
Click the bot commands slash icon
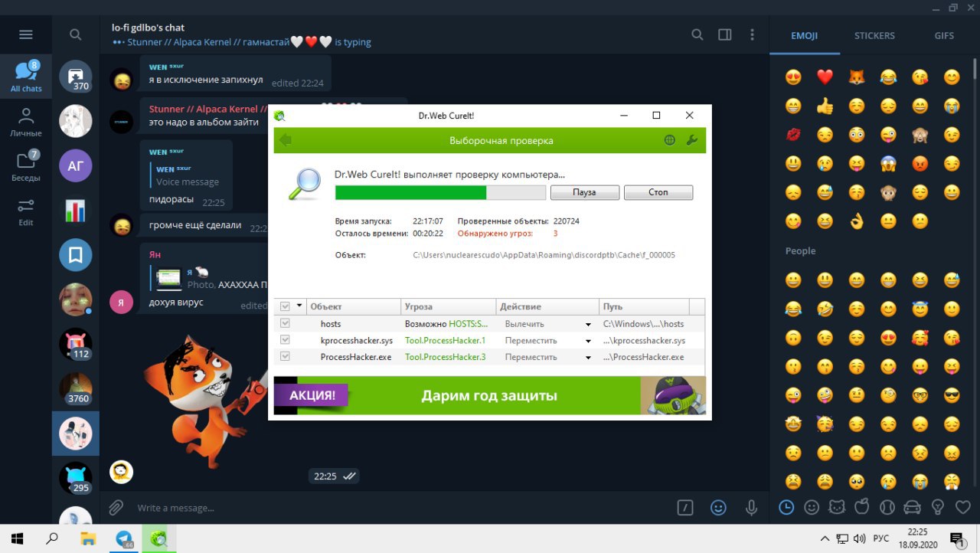685,507
